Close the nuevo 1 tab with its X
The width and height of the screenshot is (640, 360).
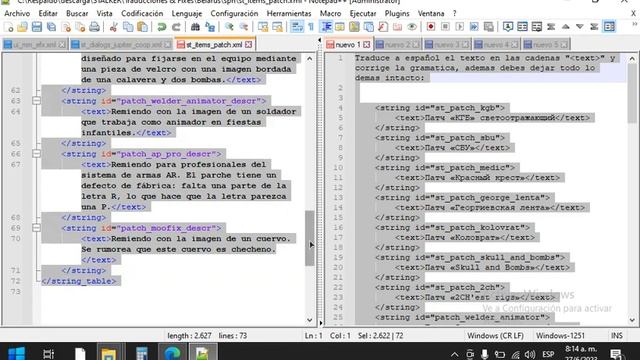coord(367,44)
